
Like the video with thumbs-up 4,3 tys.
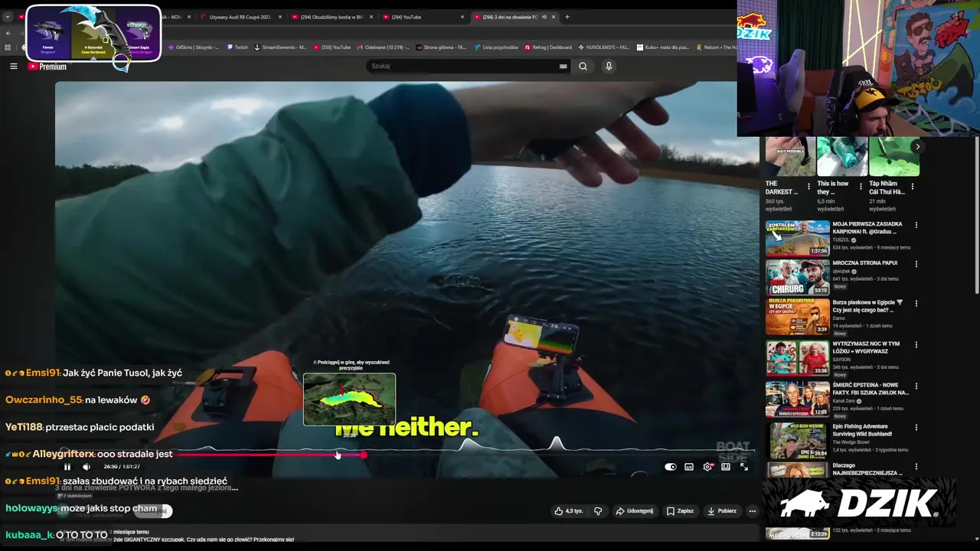[x=569, y=511]
